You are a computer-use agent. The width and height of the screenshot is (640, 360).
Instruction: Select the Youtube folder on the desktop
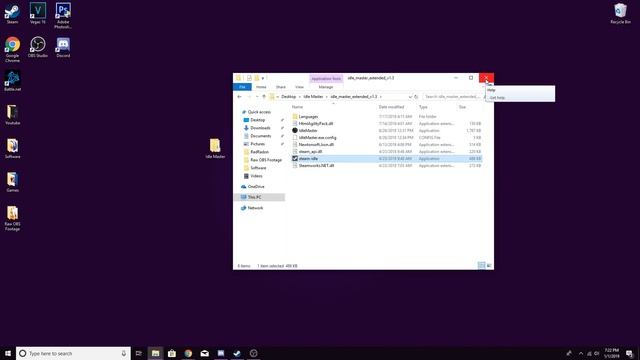(12, 114)
